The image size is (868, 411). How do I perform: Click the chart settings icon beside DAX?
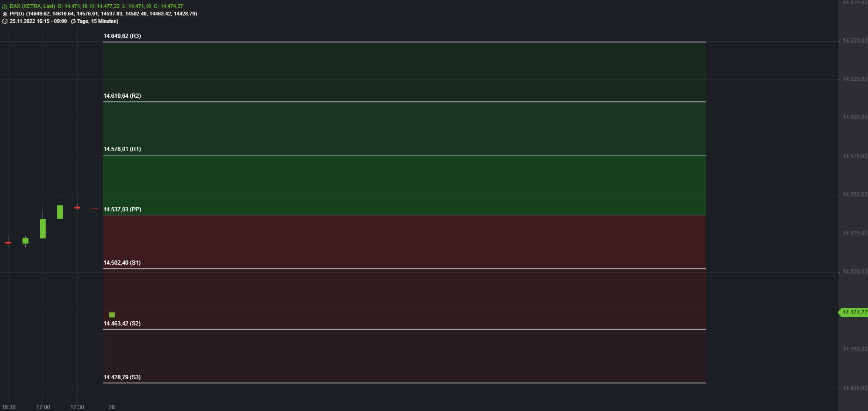(5, 7)
